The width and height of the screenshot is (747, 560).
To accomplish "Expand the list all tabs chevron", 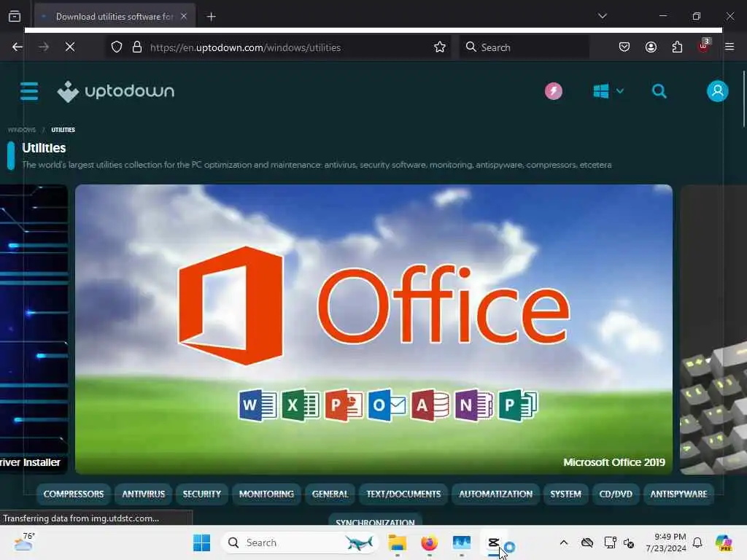I will tap(602, 16).
